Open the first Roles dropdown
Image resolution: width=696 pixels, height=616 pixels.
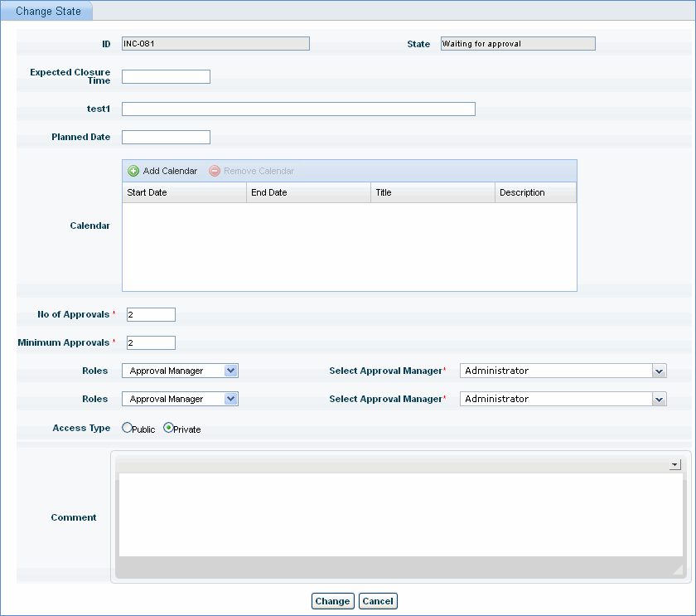pos(180,371)
